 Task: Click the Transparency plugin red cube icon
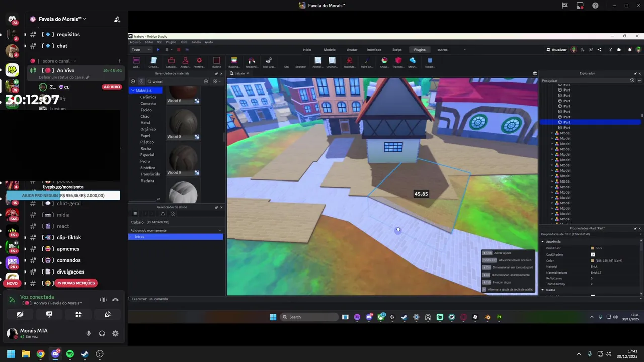tap(398, 61)
